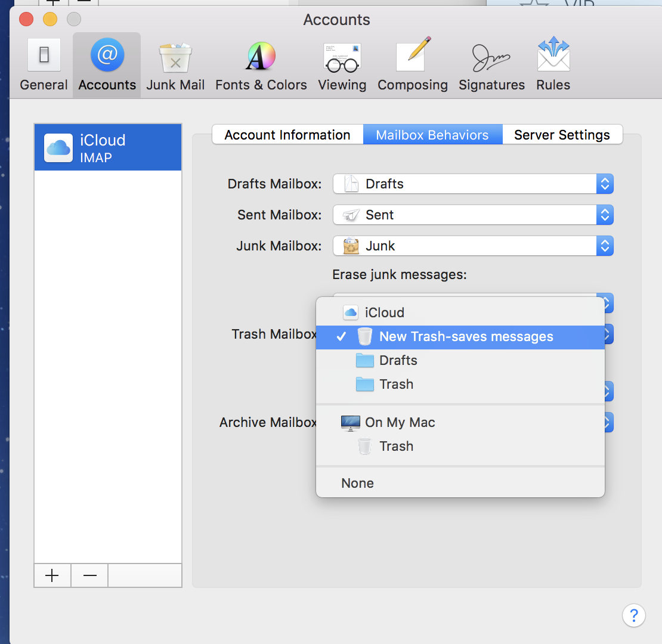Choose New Trash-saves messages menu item
Viewport: 662px width, 644px height.
460,337
